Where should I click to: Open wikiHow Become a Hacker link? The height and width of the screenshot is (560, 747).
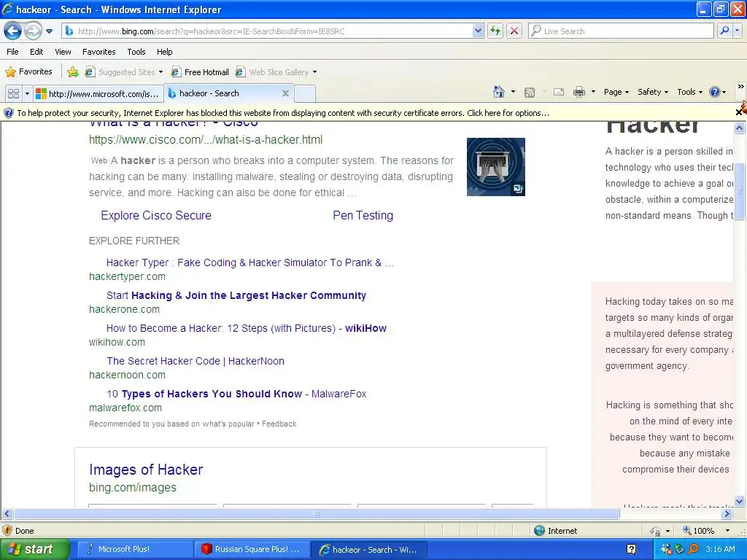(x=247, y=328)
